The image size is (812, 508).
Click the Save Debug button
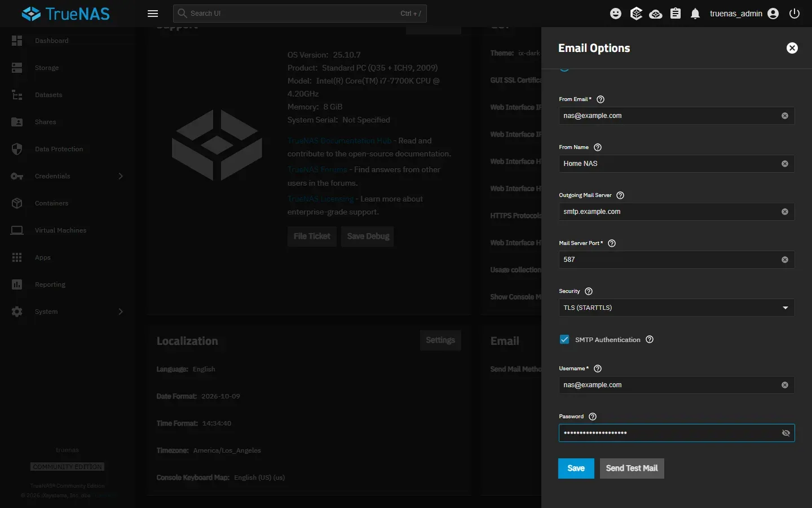(x=368, y=237)
